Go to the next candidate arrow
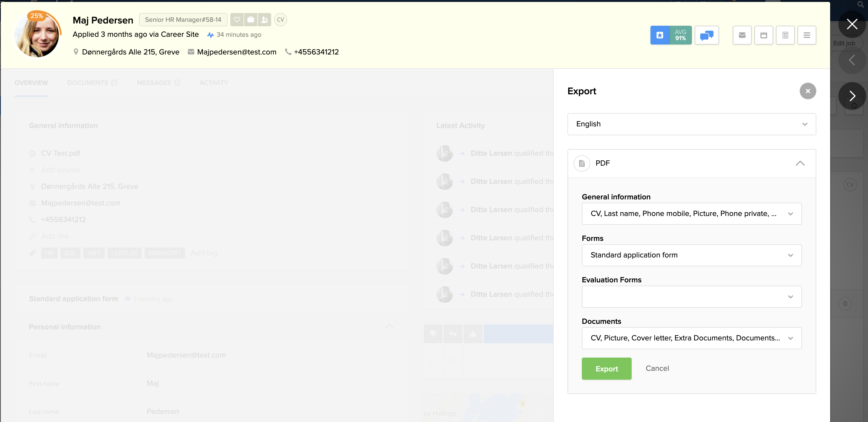This screenshot has height=422, width=868. pos(852,96)
